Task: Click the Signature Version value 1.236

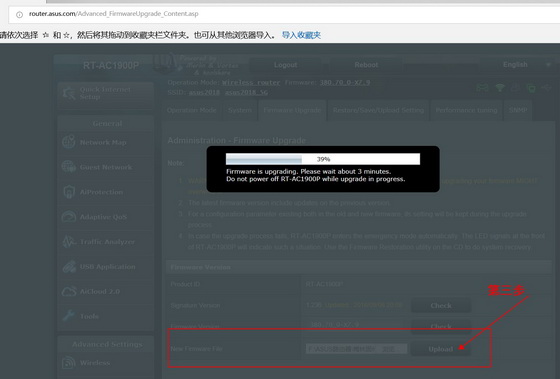Action: coord(314,305)
